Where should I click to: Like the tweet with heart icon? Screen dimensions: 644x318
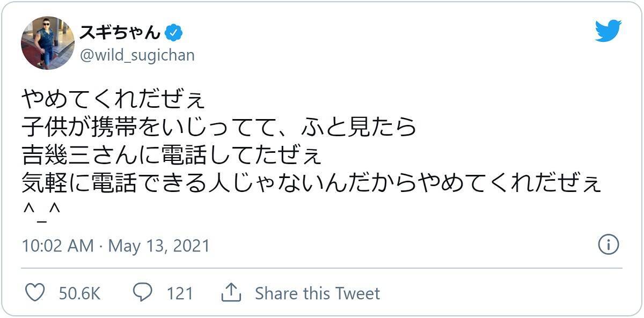click(35, 293)
